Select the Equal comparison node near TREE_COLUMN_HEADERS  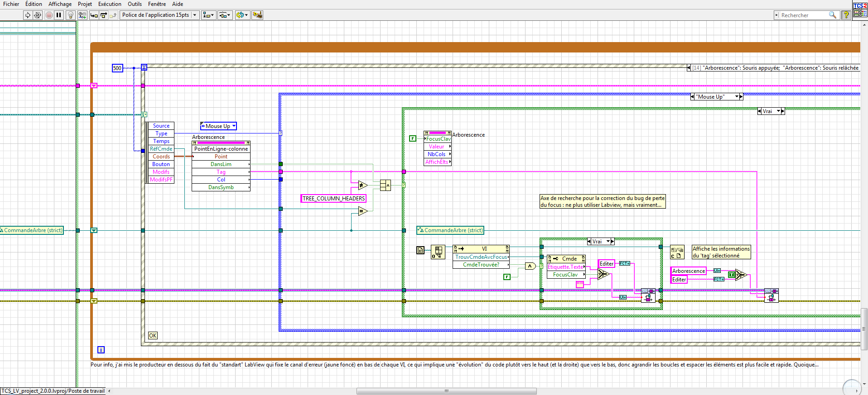pos(363,211)
